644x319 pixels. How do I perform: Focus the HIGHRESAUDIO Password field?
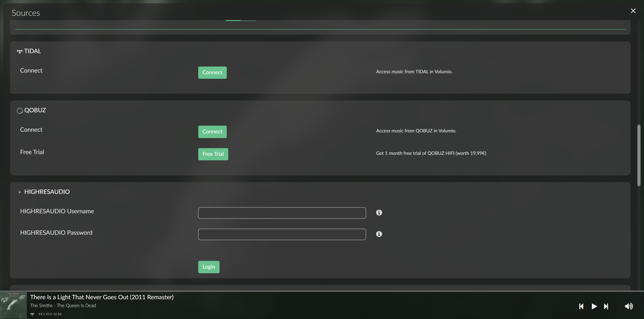[282, 234]
